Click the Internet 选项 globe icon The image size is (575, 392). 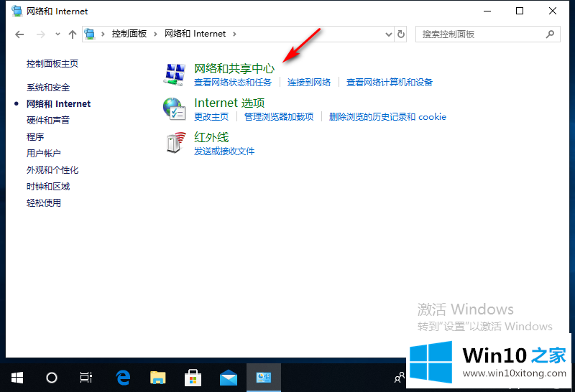175,108
